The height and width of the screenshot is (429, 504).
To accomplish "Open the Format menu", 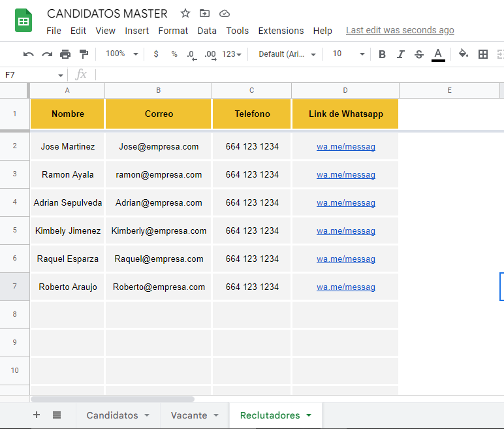I will coord(173,31).
